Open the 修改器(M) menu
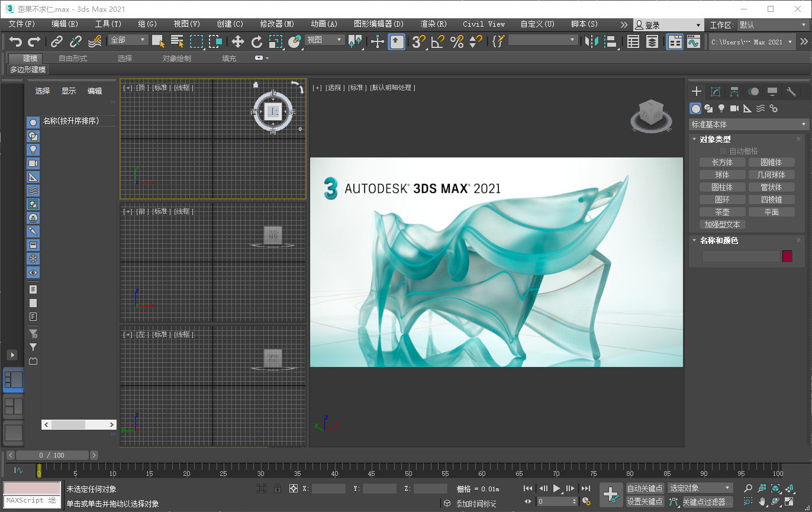 click(277, 24)
